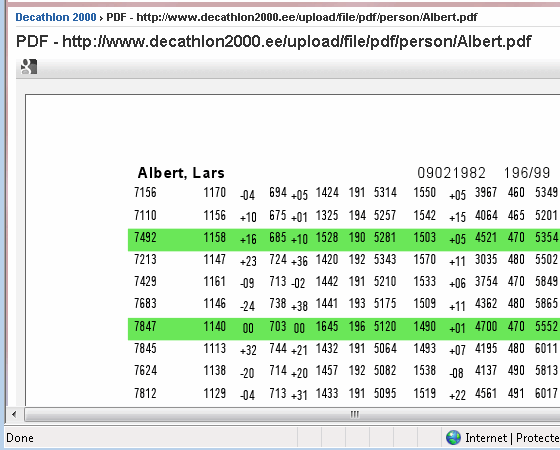
Task: Click the value '1170' in the 7156 row
Action: click(215, 192)
